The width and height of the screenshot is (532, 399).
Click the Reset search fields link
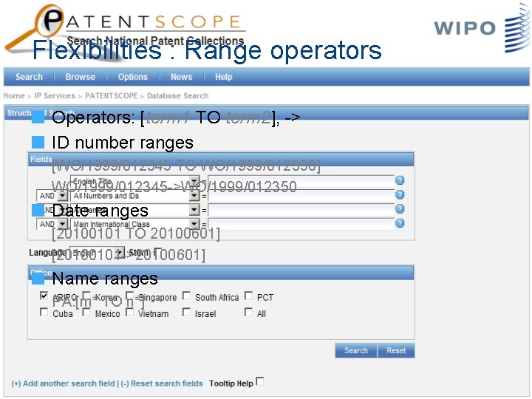pyautogui.click(x=162, y=383)
